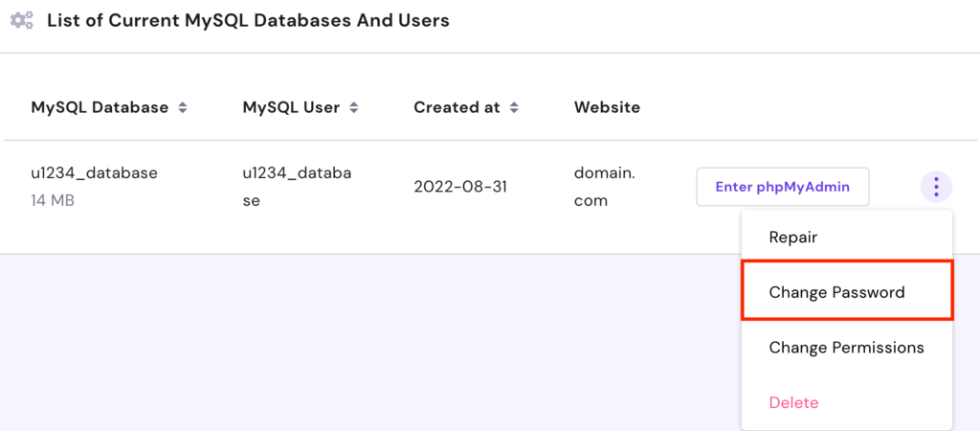Toggle the three-dot options menu
This screenshot has height=431, width=980.
pos(935,187)
